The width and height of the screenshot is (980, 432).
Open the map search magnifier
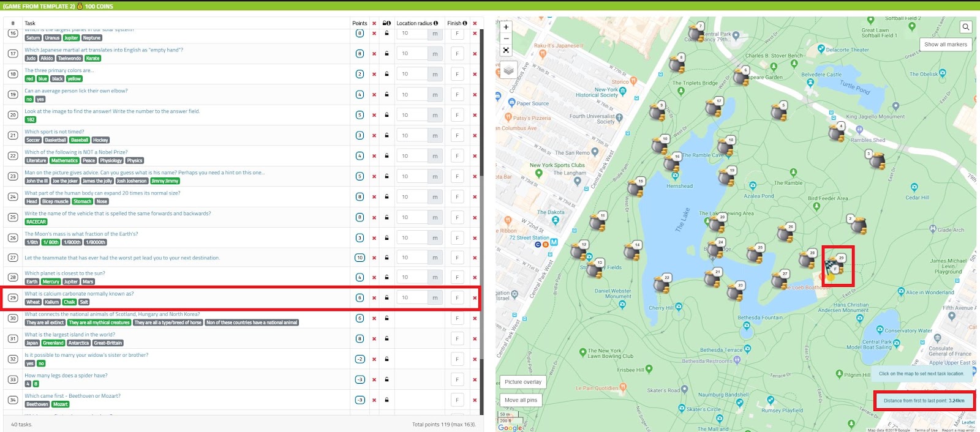click(x=966, y=27)
